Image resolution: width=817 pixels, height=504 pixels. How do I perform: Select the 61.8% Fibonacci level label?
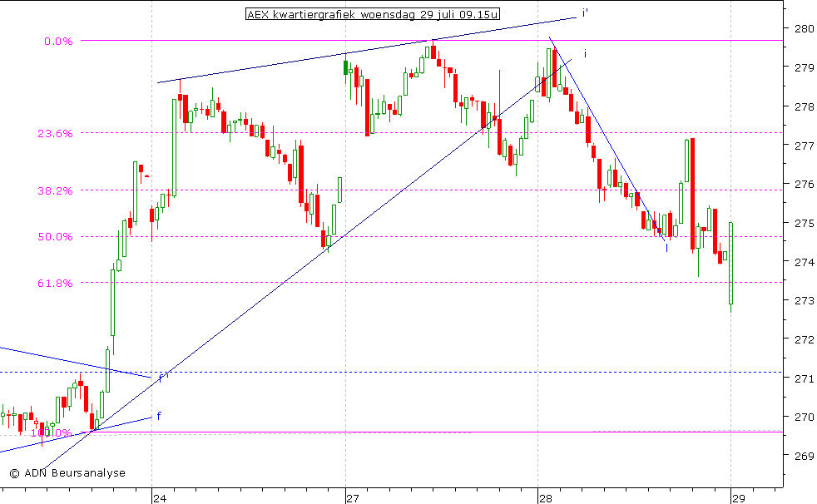55,283
